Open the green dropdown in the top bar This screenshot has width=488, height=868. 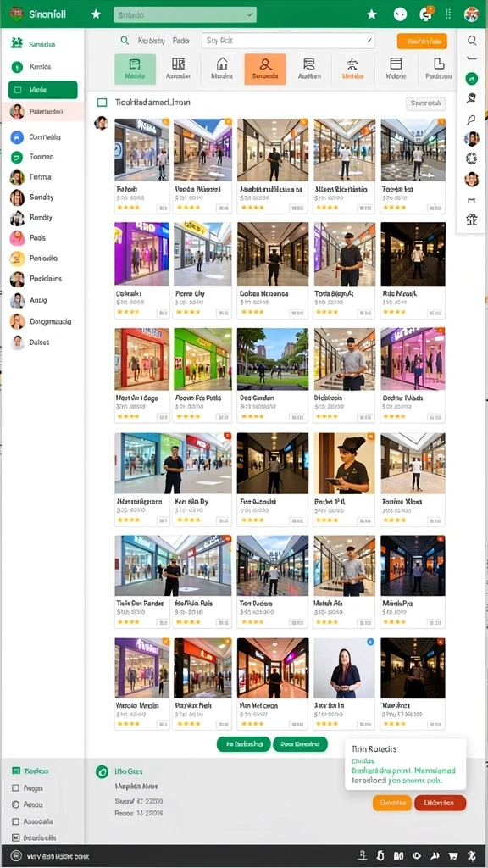(x=185, y=15)
